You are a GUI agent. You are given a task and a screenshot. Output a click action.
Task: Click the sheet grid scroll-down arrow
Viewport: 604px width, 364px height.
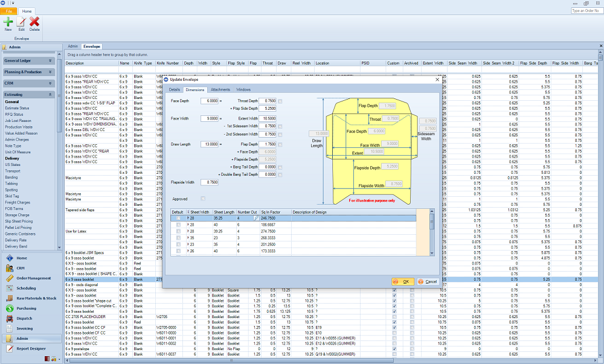pyautogui.click(x=432, y=253)
